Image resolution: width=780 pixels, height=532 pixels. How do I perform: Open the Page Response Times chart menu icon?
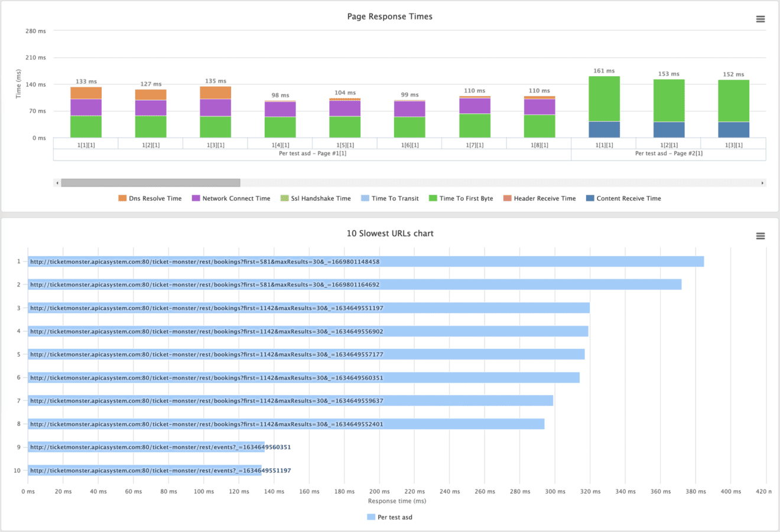760,18
